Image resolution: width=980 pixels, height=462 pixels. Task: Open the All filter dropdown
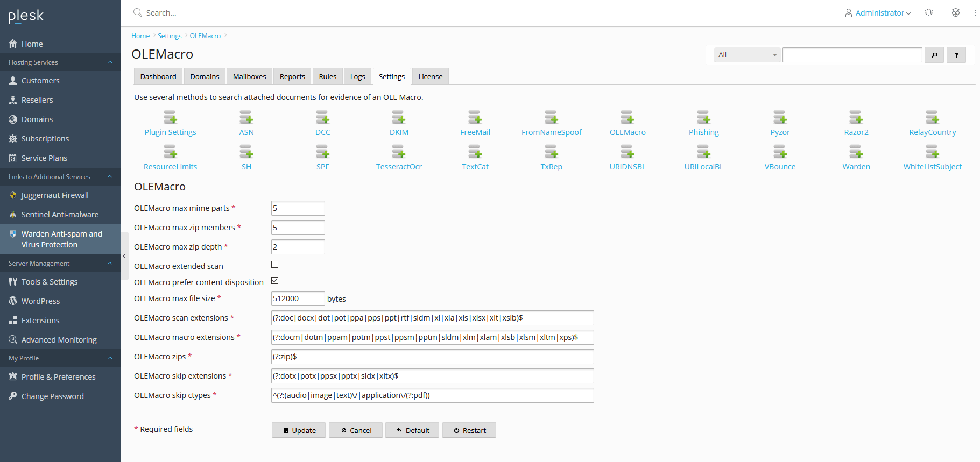[748, 55]
